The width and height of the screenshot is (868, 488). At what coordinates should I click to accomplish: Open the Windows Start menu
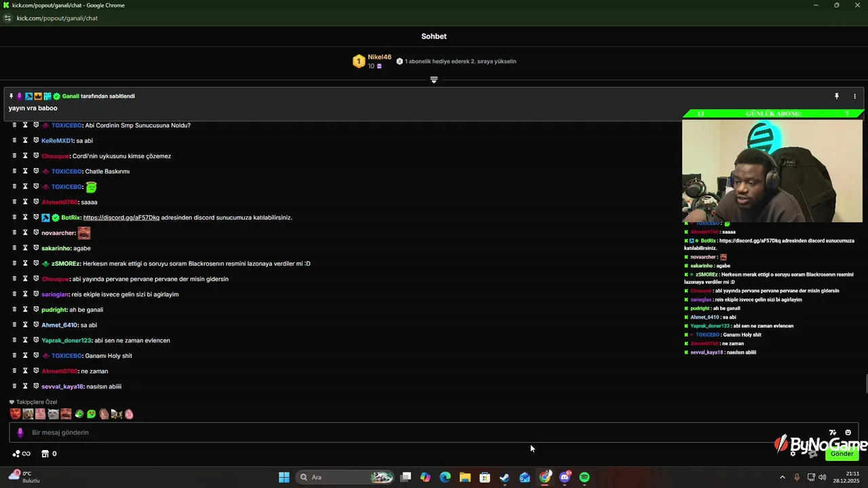point(284,477)
